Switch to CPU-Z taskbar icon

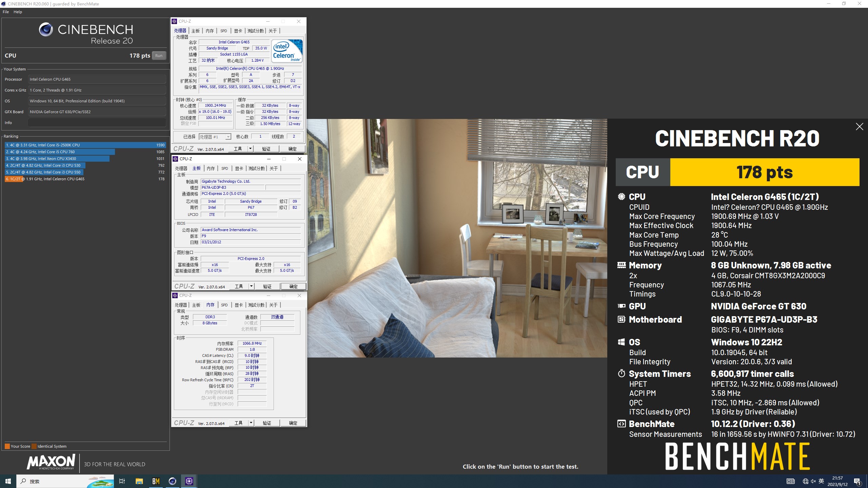[x=189, y=481]
